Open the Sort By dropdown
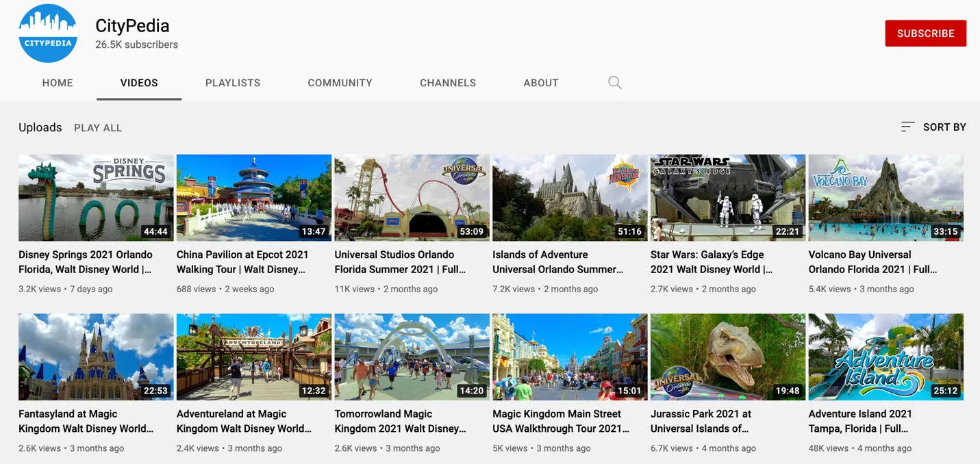Screen dimensions: 980x464 coord(944,127)
